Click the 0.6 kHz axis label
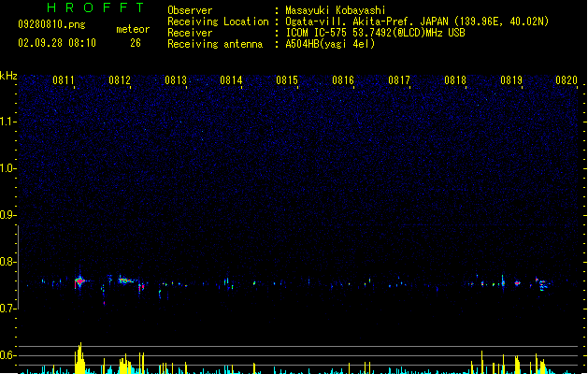Viewport: 588px width, 374px height. tap(7, 355)
